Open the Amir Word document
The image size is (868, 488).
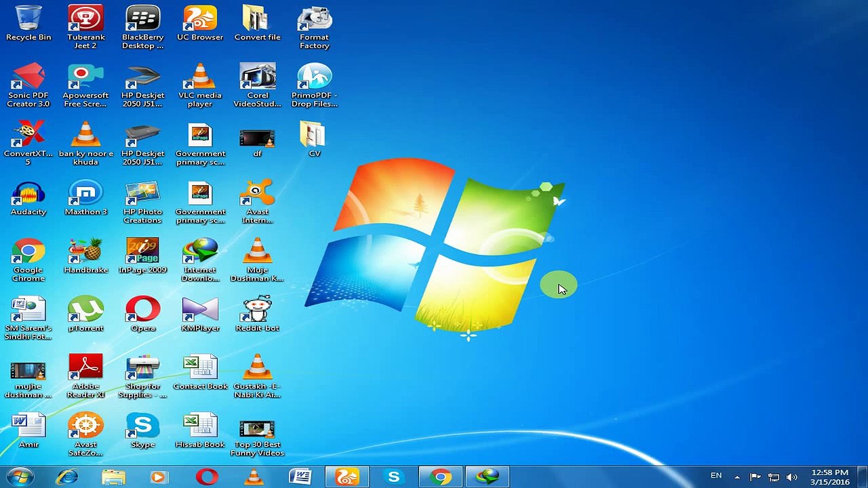[x=28, y=431]
